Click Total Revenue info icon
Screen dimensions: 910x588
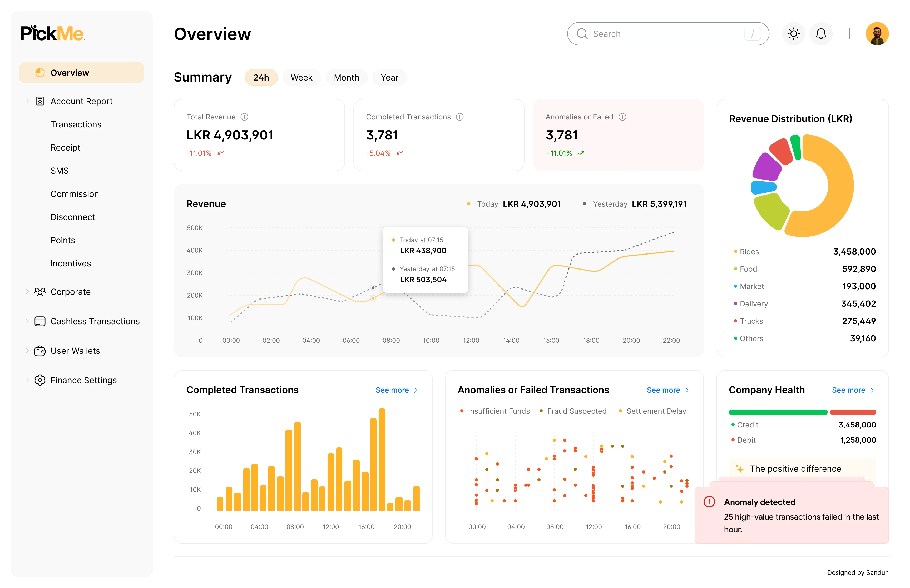tap(244, 117)
